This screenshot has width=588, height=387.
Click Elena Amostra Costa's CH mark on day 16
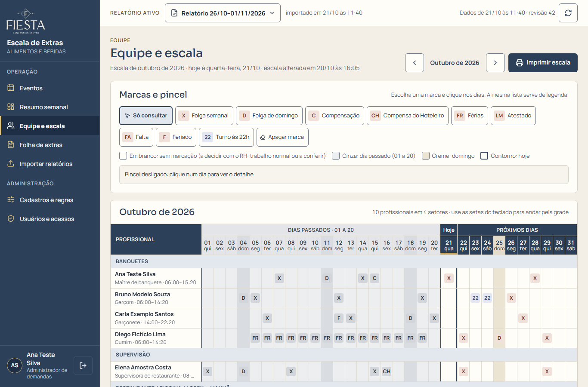(x=387, y=372)
